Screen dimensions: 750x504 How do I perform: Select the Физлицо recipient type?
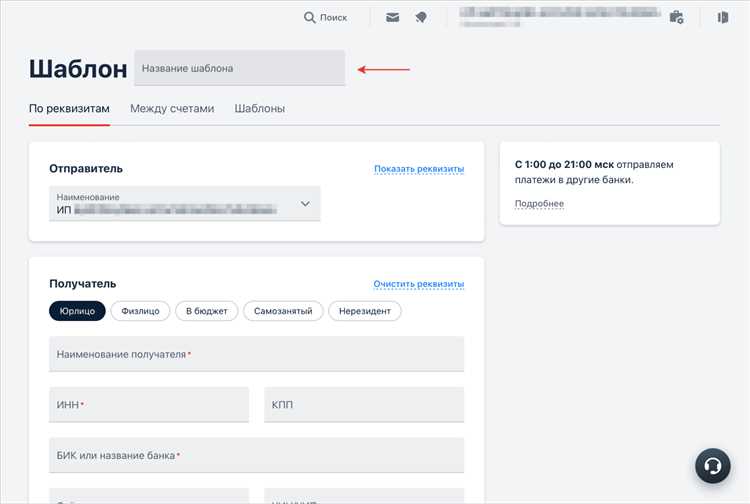tap(140, 311)
